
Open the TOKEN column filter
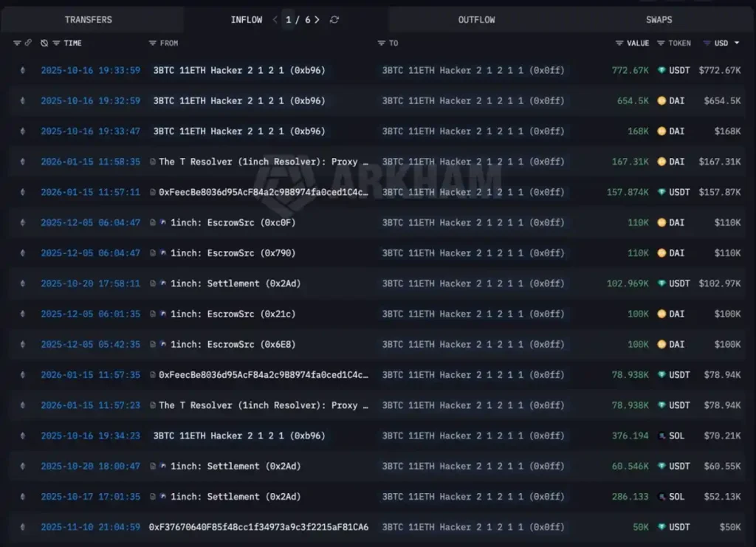(x=659, y=43)
